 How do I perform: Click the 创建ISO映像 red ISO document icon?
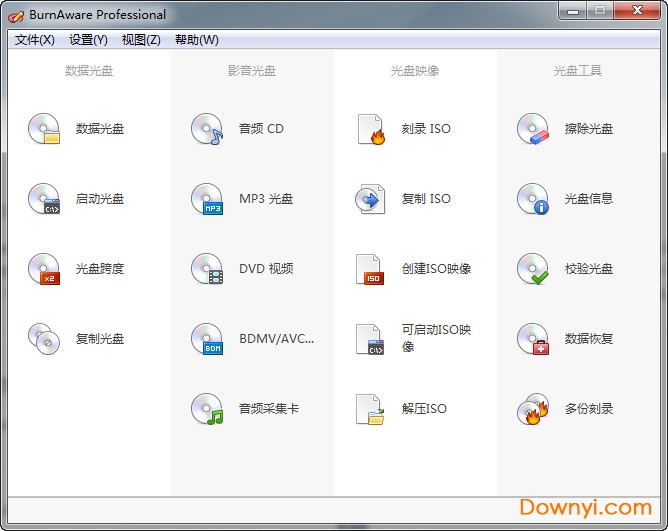pos(370,269)
